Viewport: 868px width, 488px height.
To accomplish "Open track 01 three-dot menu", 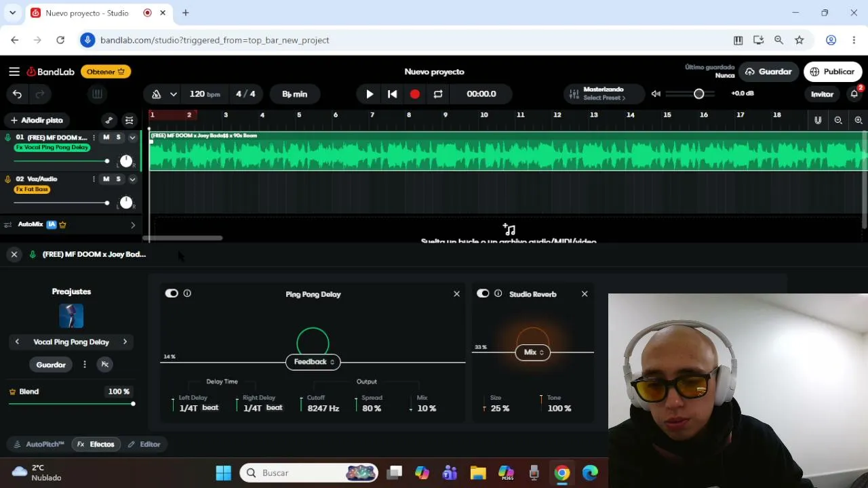I will point(94,138).
